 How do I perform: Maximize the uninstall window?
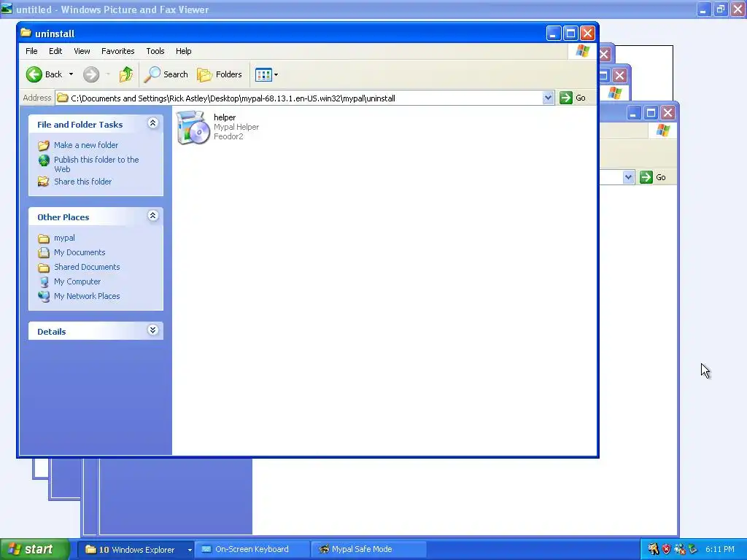[570, 34]
